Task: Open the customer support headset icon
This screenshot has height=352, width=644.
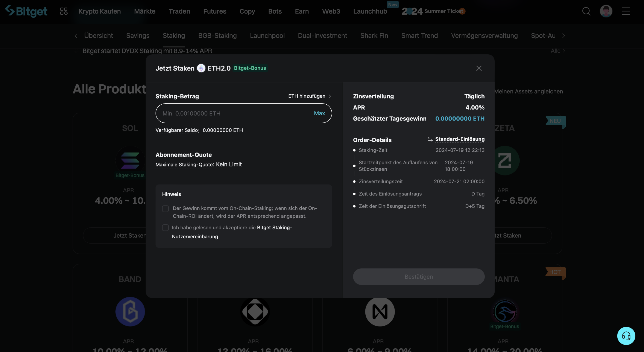Action: tap(626, 336)
